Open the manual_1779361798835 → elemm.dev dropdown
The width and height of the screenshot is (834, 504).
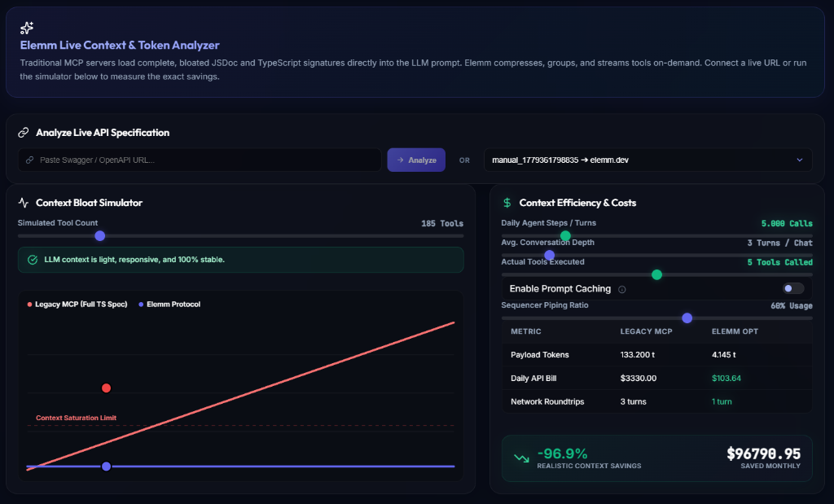coord(647,160)
